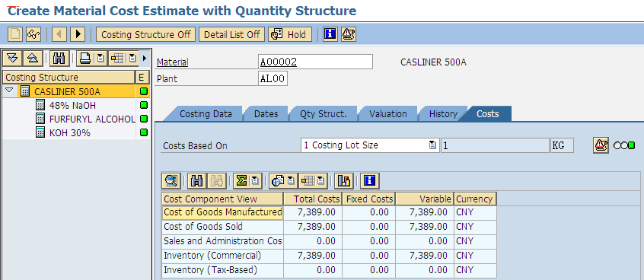The width and height of the screenshot is (644, 280).
Task: Click calculator icon next to 48% NaOH
Action: click(x=40, y=106)
